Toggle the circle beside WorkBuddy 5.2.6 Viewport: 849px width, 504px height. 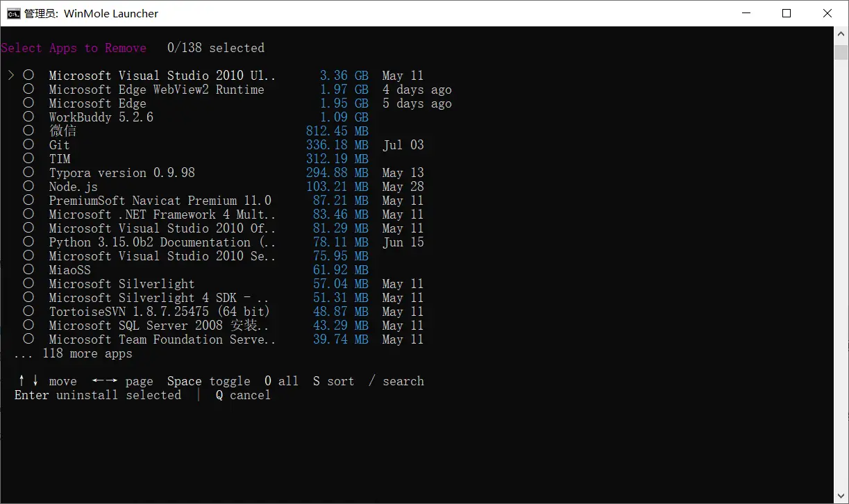click(28, 117)
